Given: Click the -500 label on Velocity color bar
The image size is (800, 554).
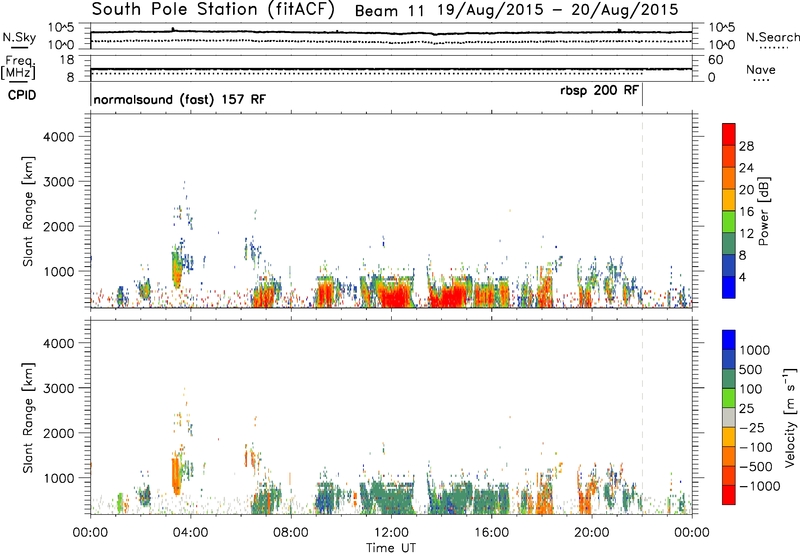Looking at the screenshot, I should (x=756, y=467).
